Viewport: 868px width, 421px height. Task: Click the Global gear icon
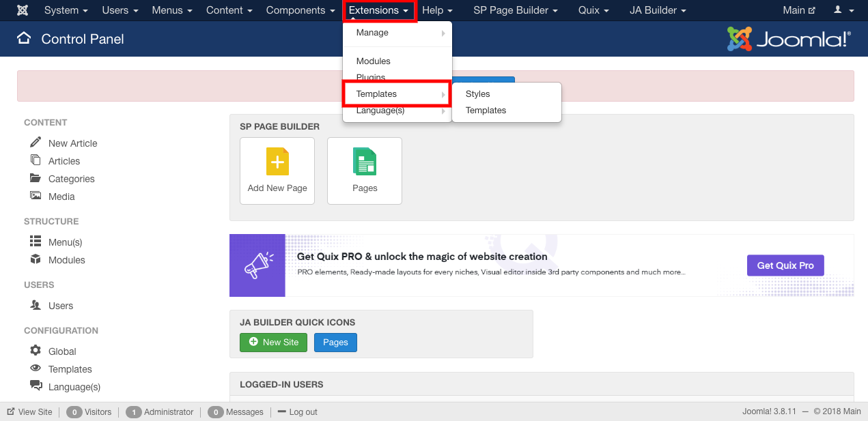click(36, 350)
